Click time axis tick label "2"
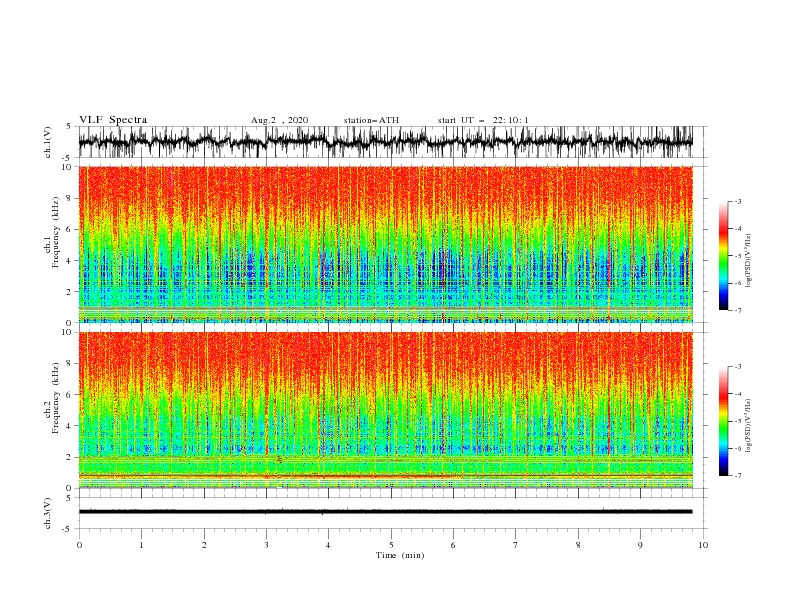Image resolution: width=792 pixels, height=612 pixels. point(204,545)
